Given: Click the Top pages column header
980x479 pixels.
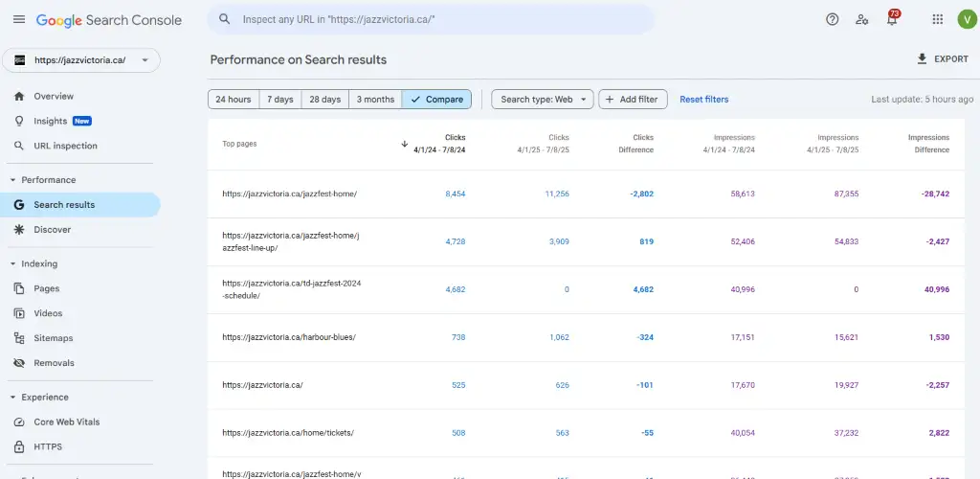Looking at the screenshot, I should pyautogui.click(x=239, y=144).
